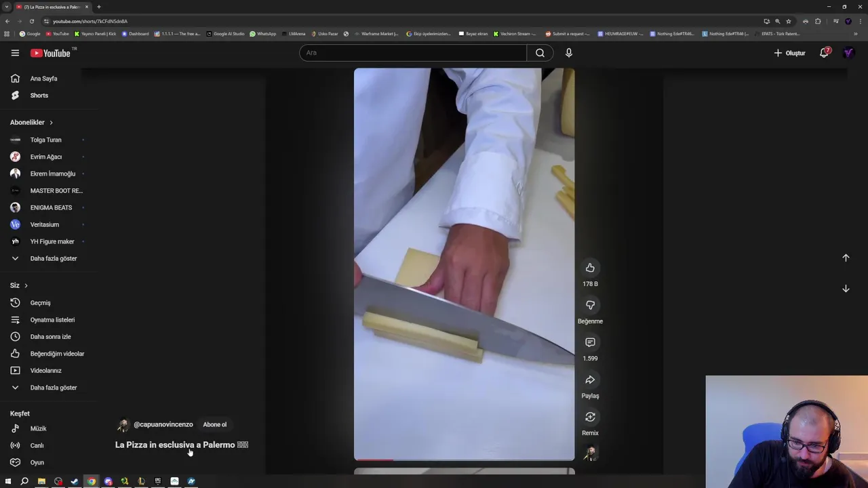Go to previous short with up arrow
Image resolution: width=868 pixels, height=488 pixels.
[846, 258]
